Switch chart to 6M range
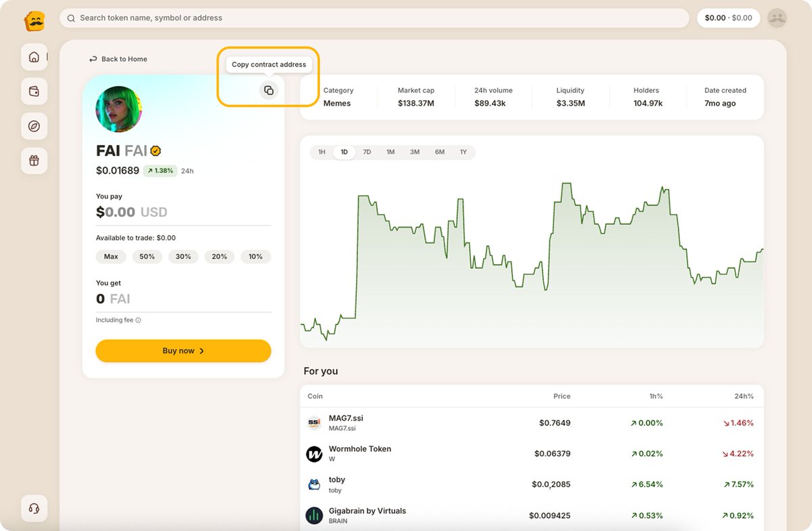 tap(440, 152)
